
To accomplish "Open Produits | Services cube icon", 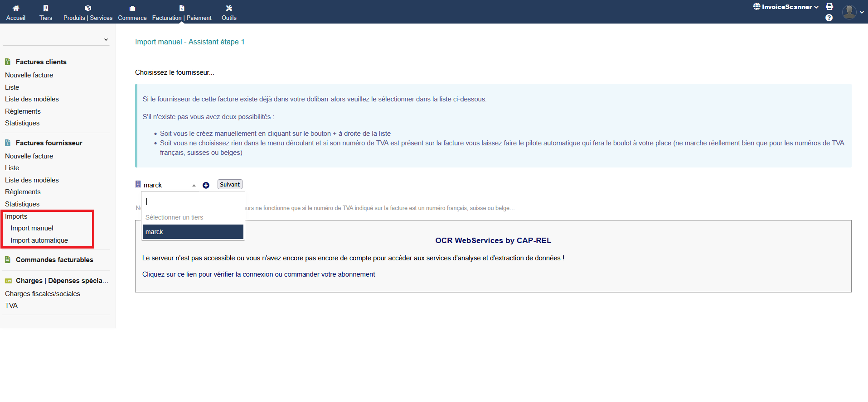I will click(88, 8).
